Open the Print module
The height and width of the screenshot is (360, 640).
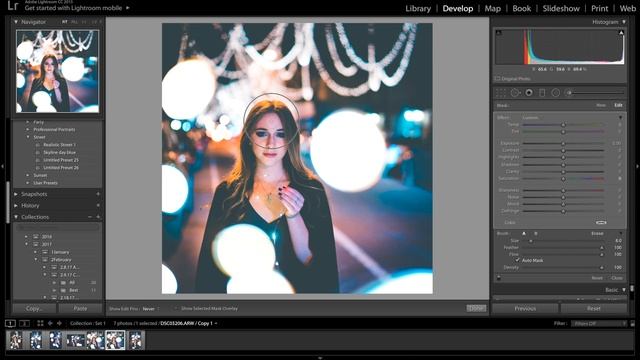(x=600, y=9)
